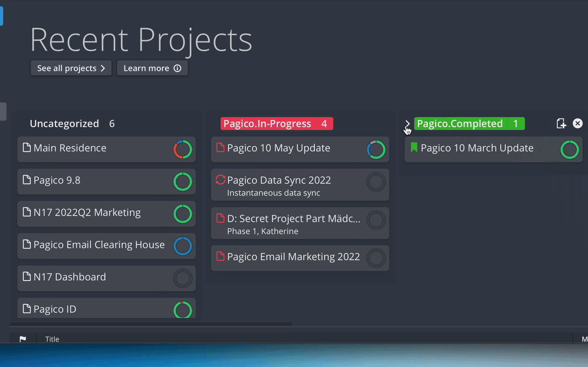Click the Phase 1, Katherine subtitle
Image resolution: width=588 pixels, height=367 pixels.
tap(263, 231)
